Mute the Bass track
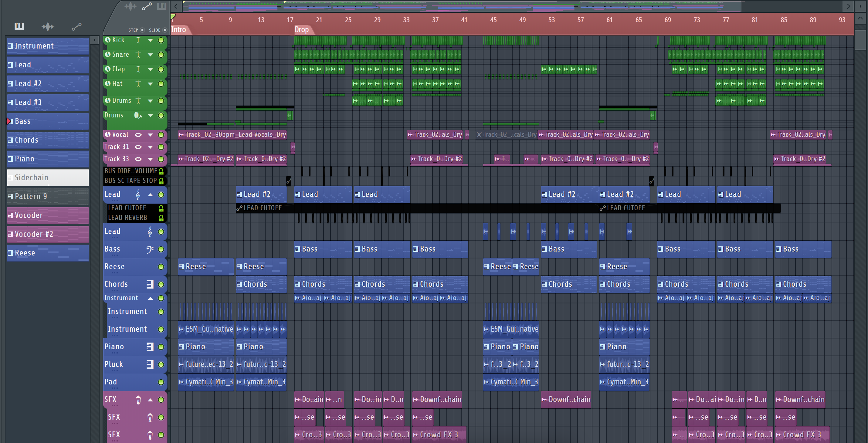Viewport: 868px width, 443px height. [161, 249]
